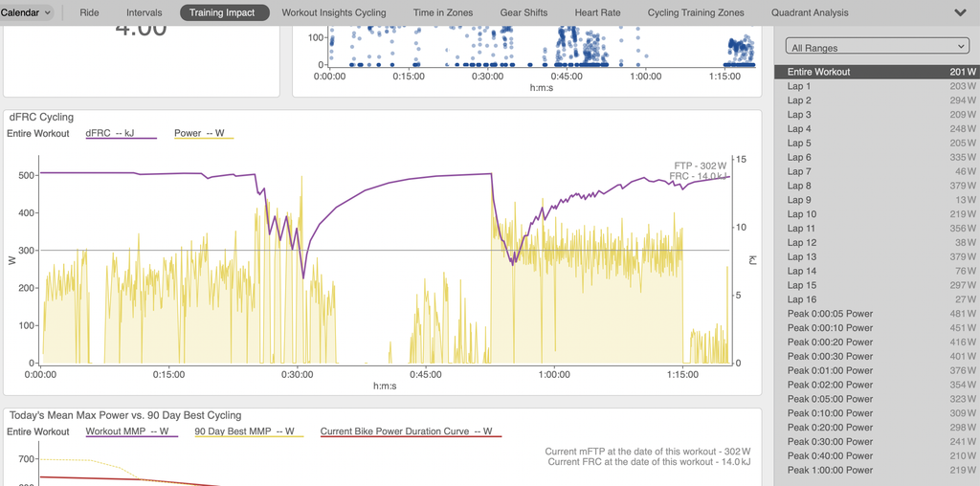
Task: Select Lap 11 in ranges list
Action: pyautogui.click(x=877, y=229)
